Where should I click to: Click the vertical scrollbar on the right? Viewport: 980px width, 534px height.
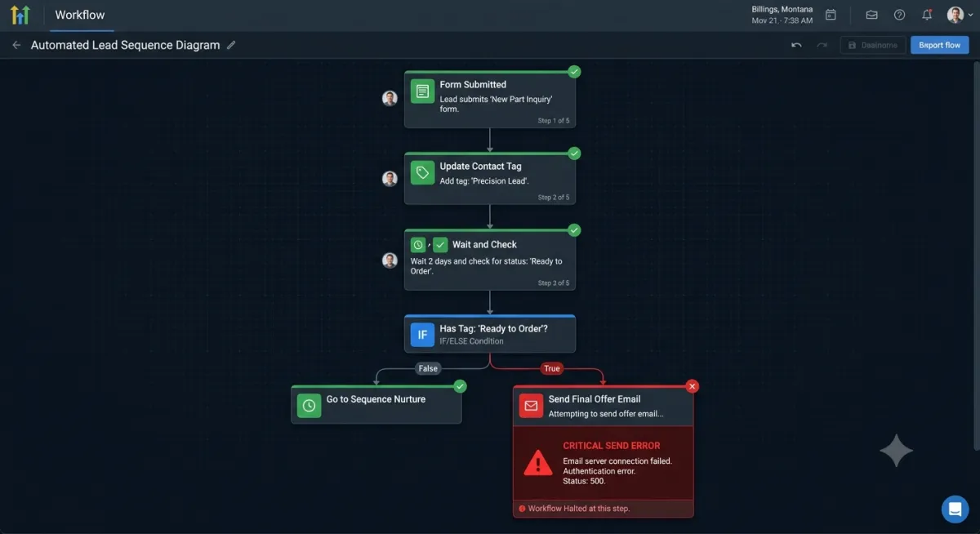[x=976, y=255]
